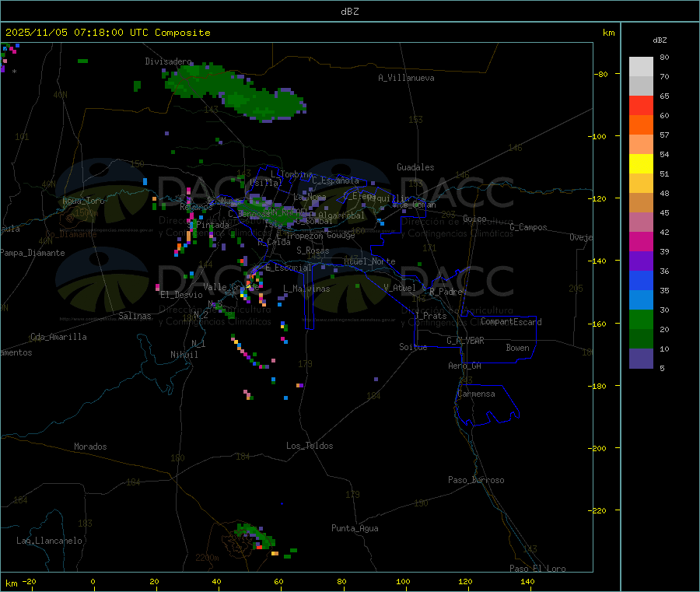Screen dimensions: 700x592
Task: Click the 100 km horizontal axis tick
Action: pos(403,581)
